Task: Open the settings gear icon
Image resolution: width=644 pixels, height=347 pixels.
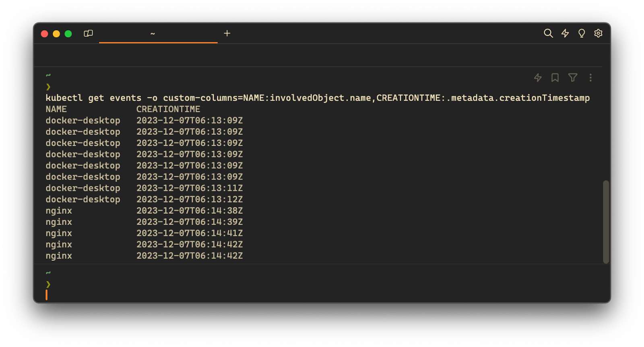Action: (x=598, y=33)
